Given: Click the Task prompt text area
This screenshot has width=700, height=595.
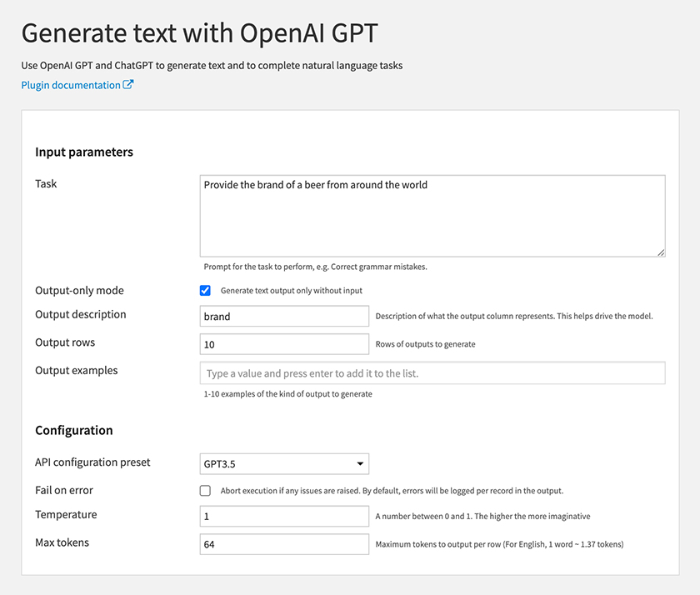Looking at the screenshot, I should point(432,216).
